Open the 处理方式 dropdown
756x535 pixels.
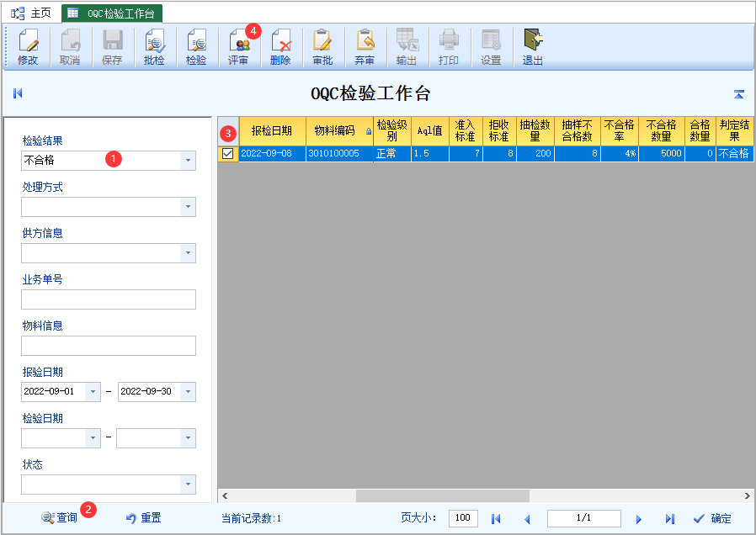[188, 207]
